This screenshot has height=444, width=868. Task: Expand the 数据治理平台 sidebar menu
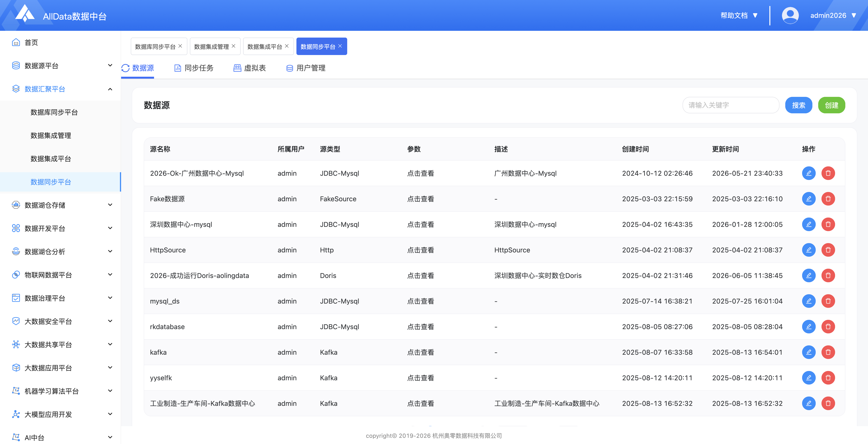coord(60,298)
